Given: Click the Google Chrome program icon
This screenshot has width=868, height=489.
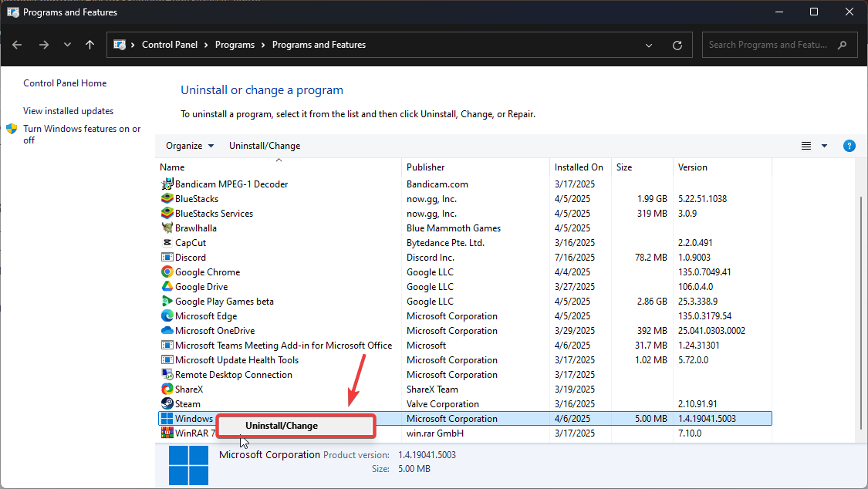Looking at the screenshot, I should coord(167,271).
